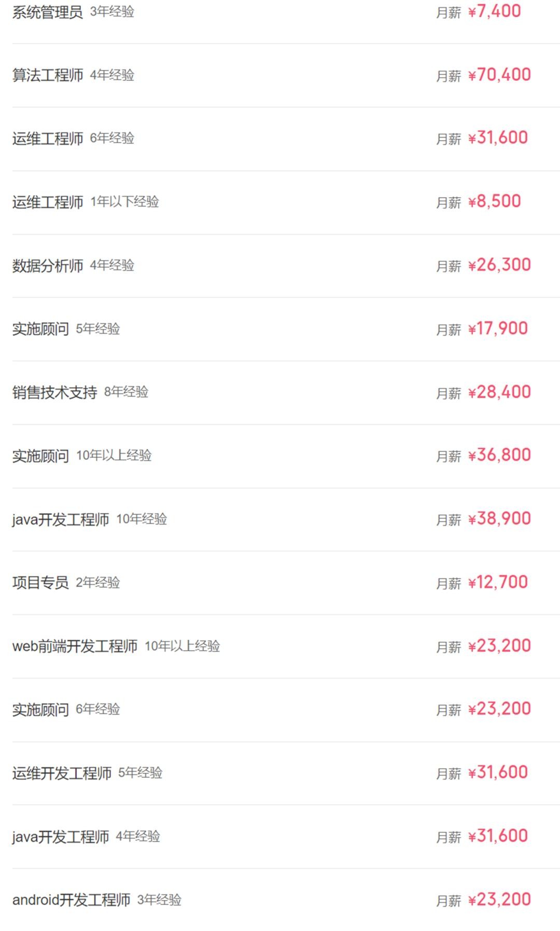Click the 销售技术支持 8年经验 entry
Image resolution: width=560 pixels, height=931 pixels.
(x=54, y=392)
